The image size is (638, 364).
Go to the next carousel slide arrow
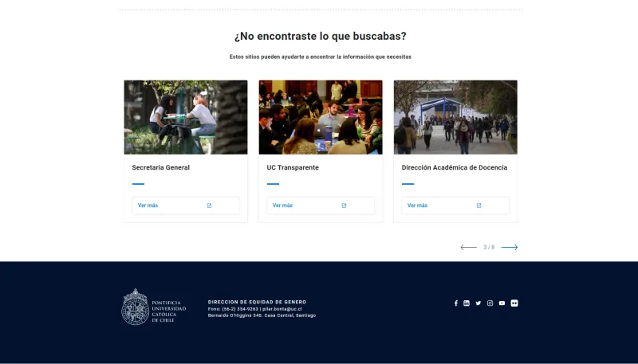pos(510,247)
